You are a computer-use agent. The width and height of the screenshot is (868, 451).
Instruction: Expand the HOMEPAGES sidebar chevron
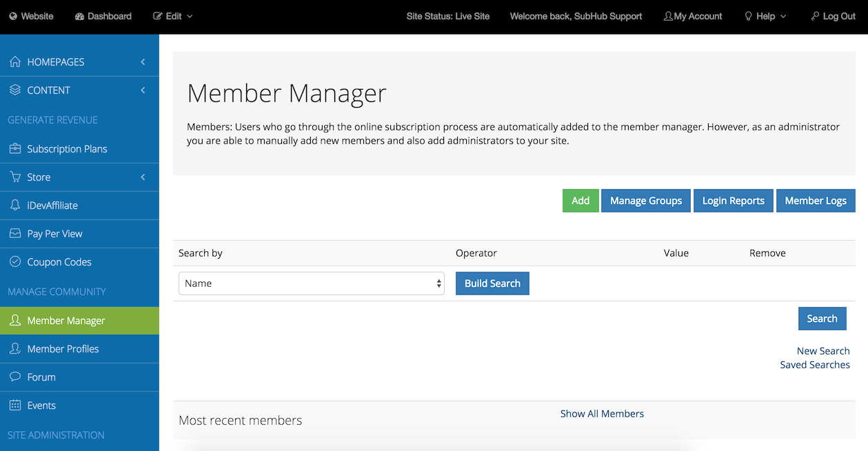(x=143, y=62)
